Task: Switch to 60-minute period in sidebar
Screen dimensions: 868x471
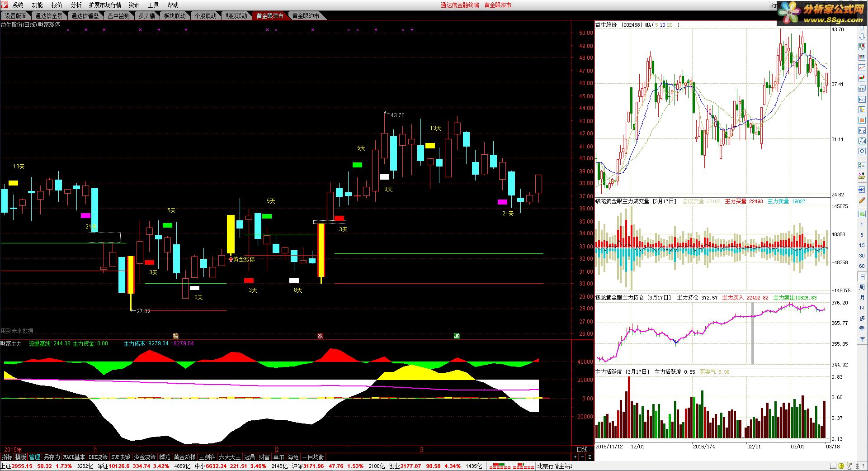Action: (x=862, y=266)
